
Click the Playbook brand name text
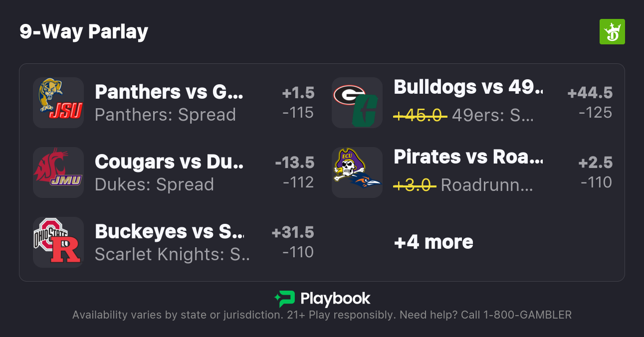335,299
